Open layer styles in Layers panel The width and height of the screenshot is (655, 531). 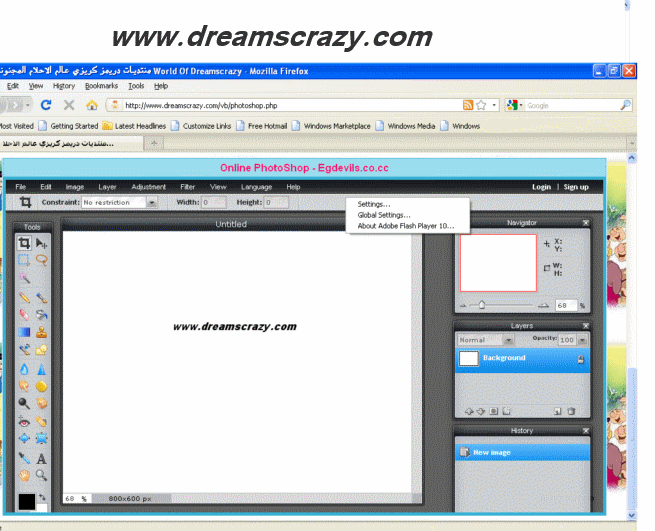506,412
